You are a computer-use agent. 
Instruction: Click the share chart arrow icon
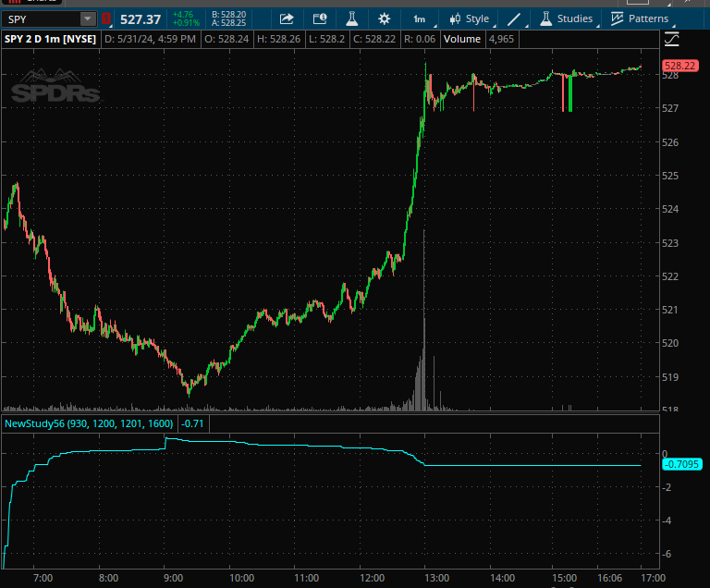[x=287, y=18]
